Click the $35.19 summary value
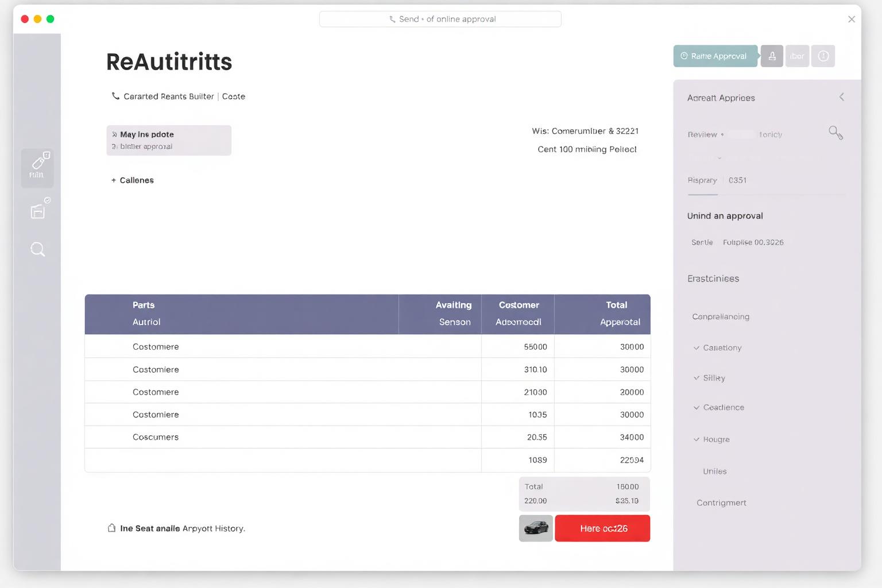 point(626,501)
